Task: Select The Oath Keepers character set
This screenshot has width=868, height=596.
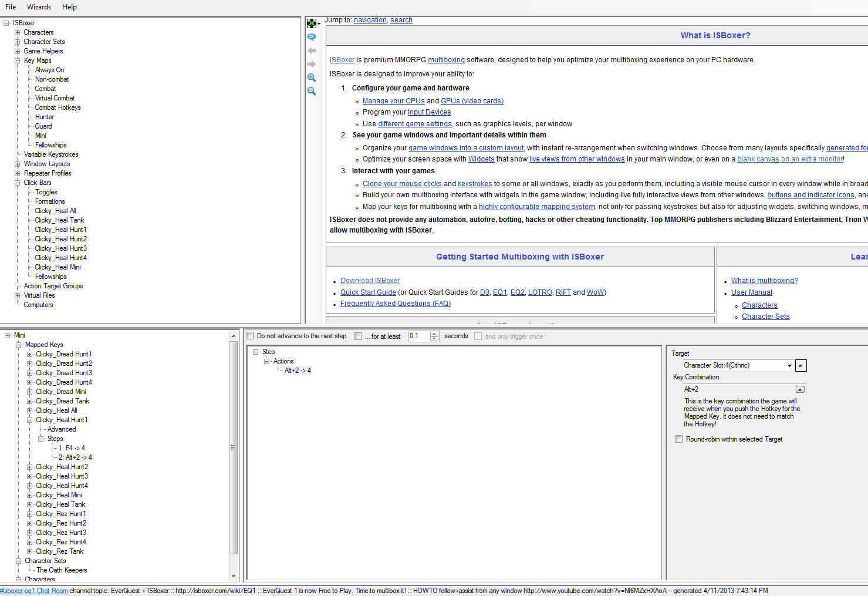Action: point(62,570)
